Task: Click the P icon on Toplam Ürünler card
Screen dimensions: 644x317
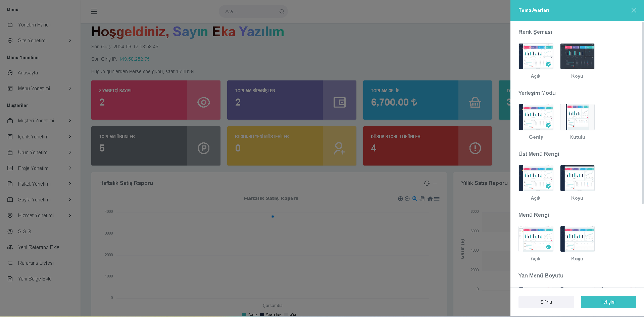Action: click(x=204, y=148)
